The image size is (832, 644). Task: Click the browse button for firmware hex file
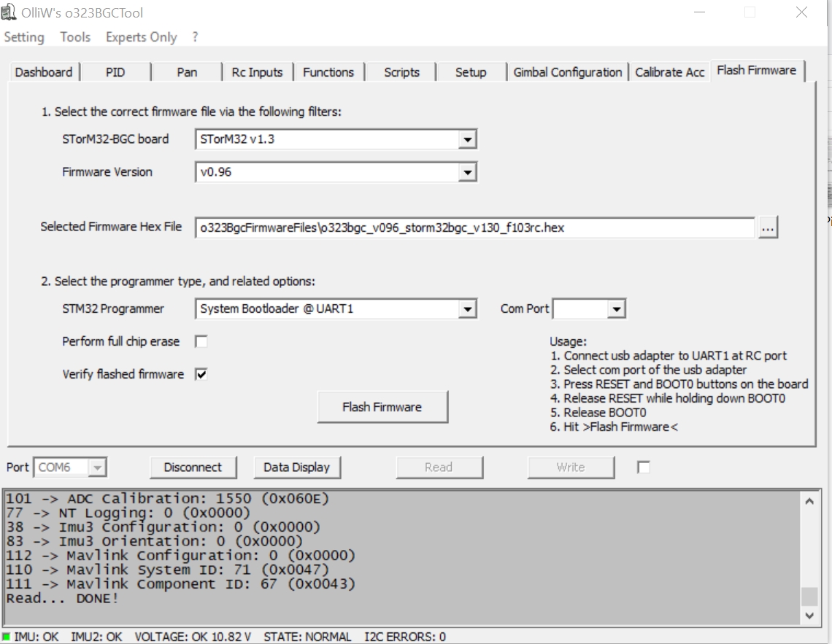pos(768,228)
